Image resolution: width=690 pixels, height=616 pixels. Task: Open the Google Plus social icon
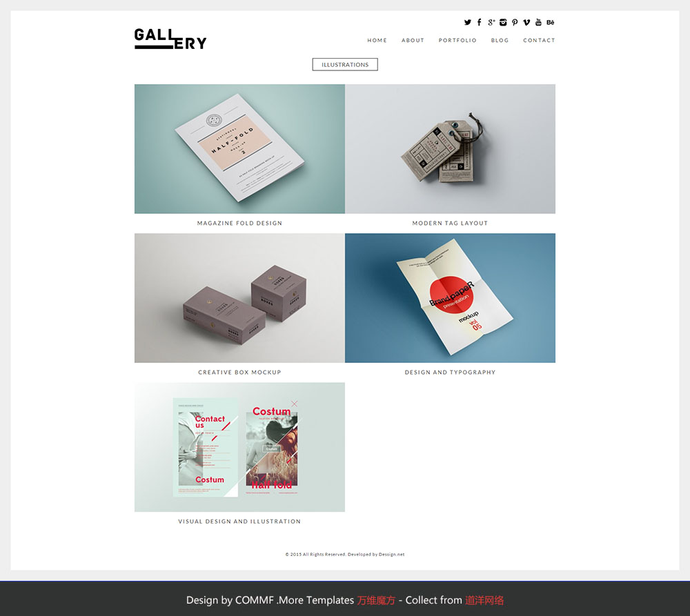pyautogui.click(x=491, y=23)
